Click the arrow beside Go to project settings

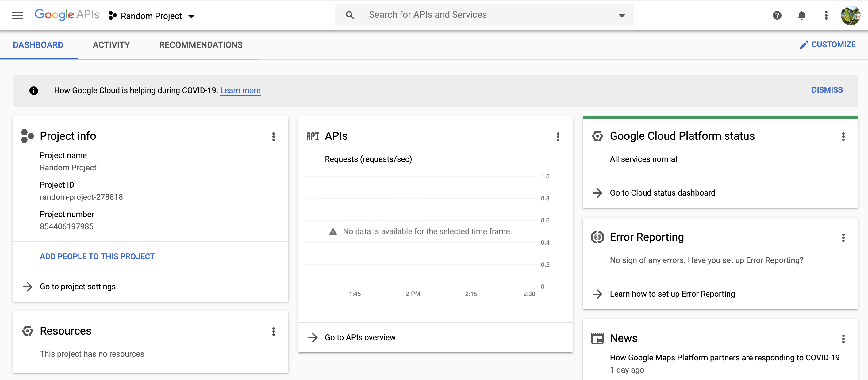click(x=27, y=287)
